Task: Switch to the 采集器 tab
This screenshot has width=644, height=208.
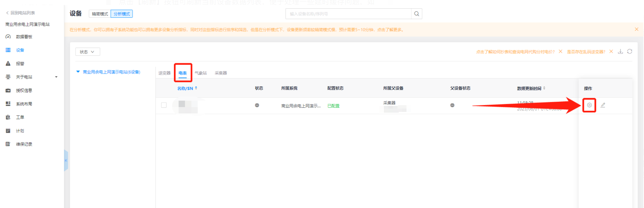Action: click(x=221, y=73)
